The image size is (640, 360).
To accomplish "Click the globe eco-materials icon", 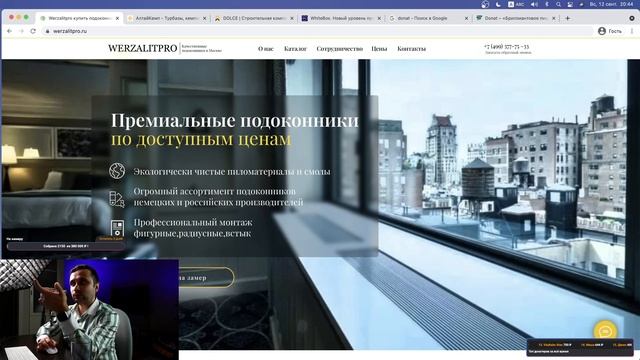I will tap(117, 171).
